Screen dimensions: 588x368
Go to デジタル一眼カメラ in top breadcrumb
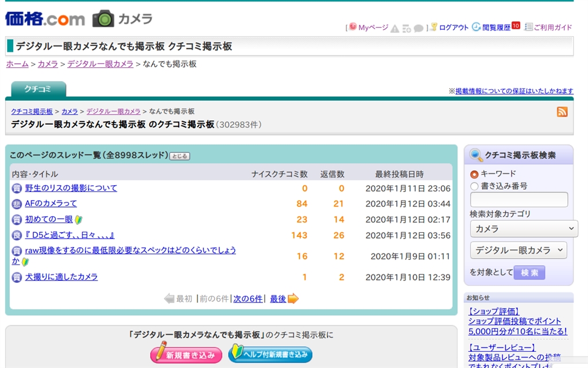click(x=100, y=64)
